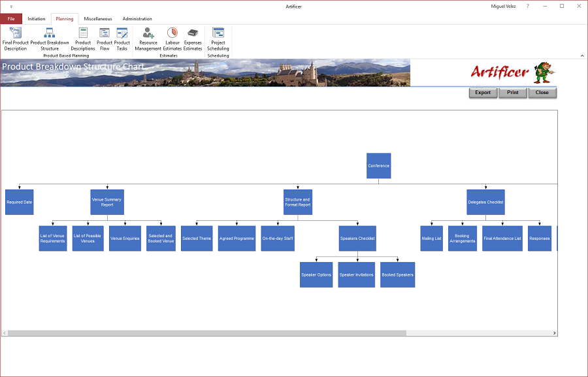The image size is (588, 377).
Task: Select the Final Attendance List node
Action: 502,238
